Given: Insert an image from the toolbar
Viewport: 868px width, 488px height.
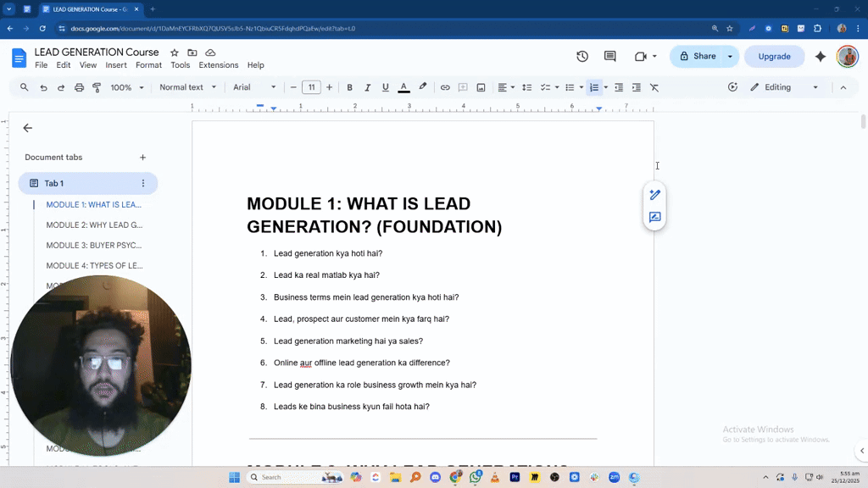Looking at the screenshot, I should coord(481,87).
